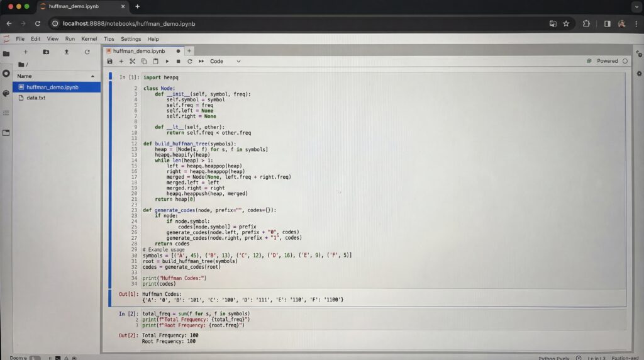644x360 pixels.
Task: Open the palette icon sidebar panel
Action: click(6, 93)
